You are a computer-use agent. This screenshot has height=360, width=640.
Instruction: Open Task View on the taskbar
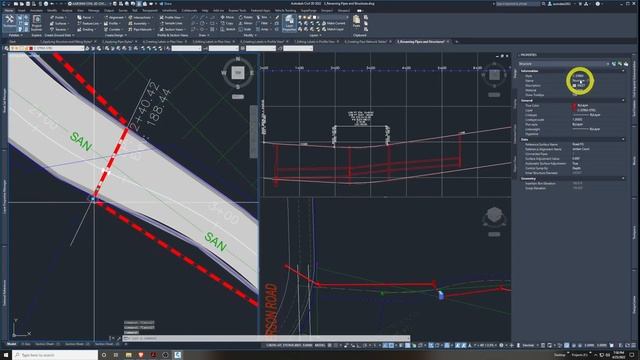(116, 355)
